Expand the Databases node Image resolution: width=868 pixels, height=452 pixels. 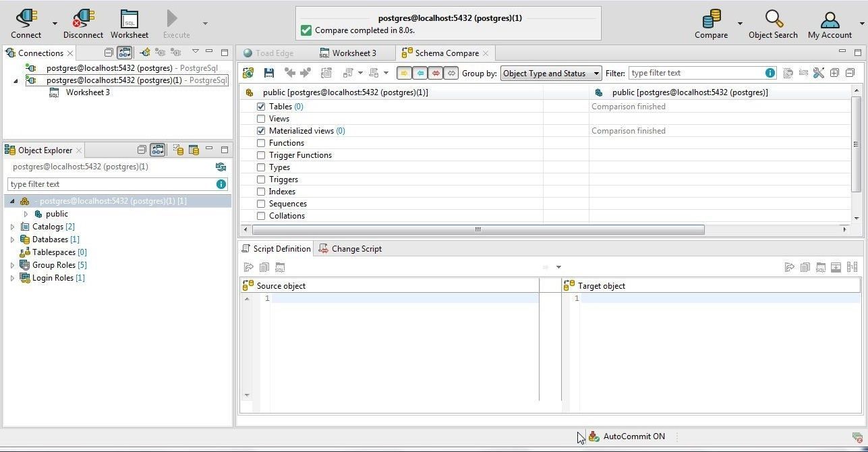pos(12,239)
